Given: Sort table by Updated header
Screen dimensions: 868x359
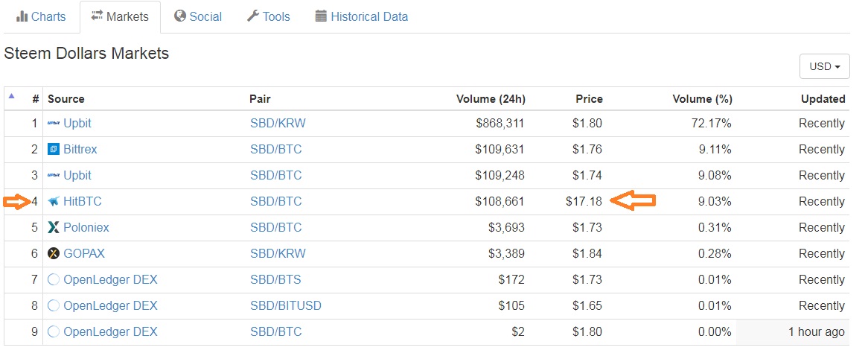Looking at the screenshot, I should pos(823,99).
